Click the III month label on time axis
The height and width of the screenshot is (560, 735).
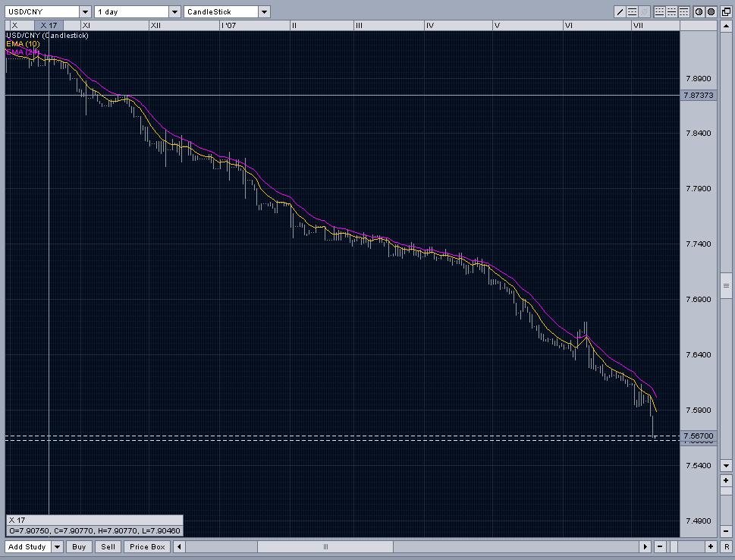pos(359,25)
